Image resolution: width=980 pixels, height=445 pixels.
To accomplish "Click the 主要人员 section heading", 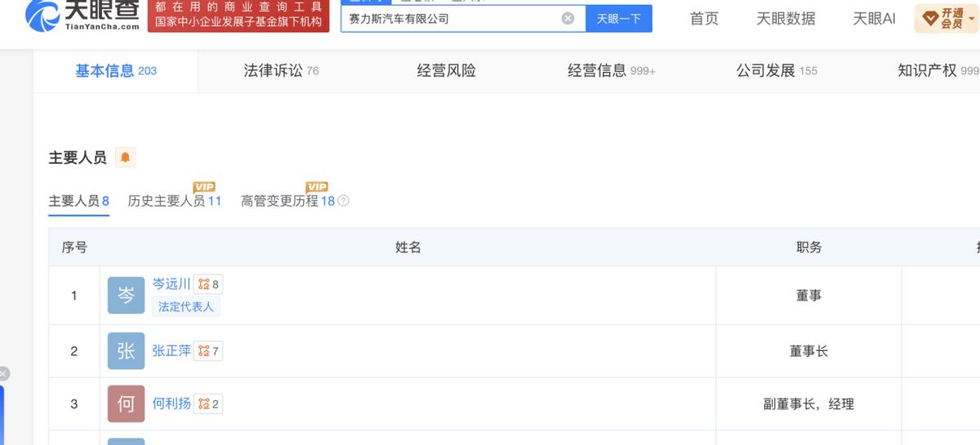I will point(78,158).
